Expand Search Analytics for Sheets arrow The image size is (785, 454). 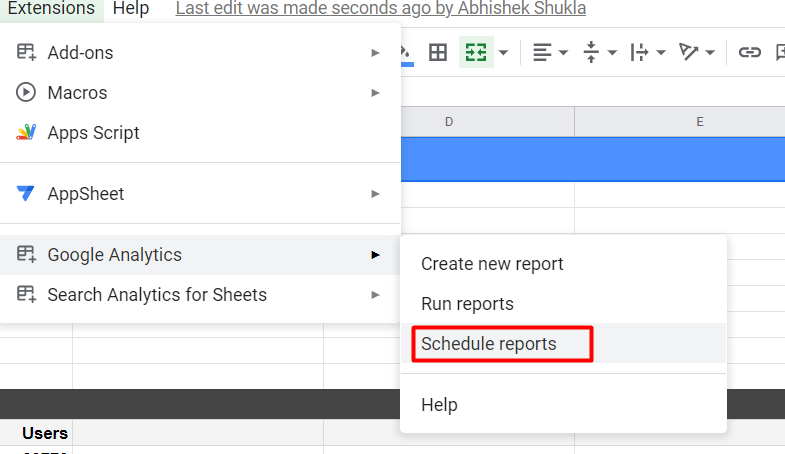tap(375, 295)
